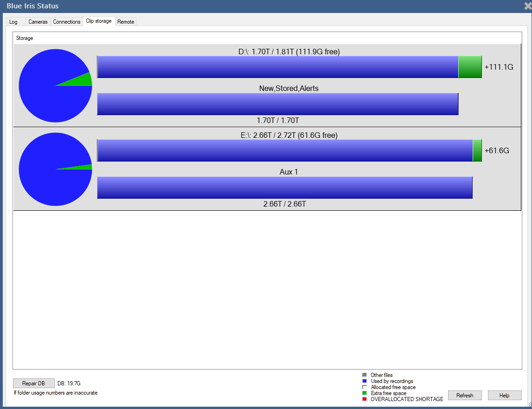Viewport: 532px width, 409px height.
Task: Click the 'Extra free space' legend text
Action: tap(389, 393)
